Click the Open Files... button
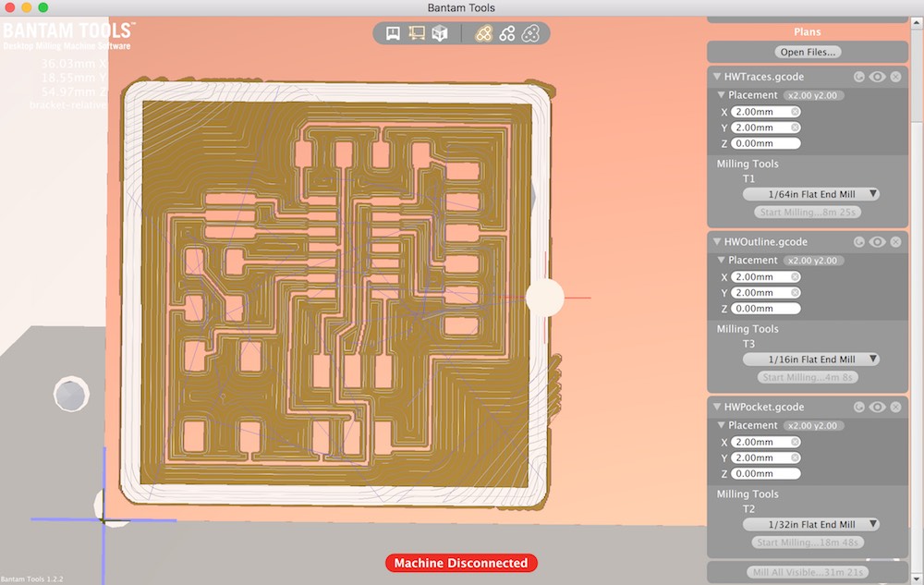 (x=808, y=52)
